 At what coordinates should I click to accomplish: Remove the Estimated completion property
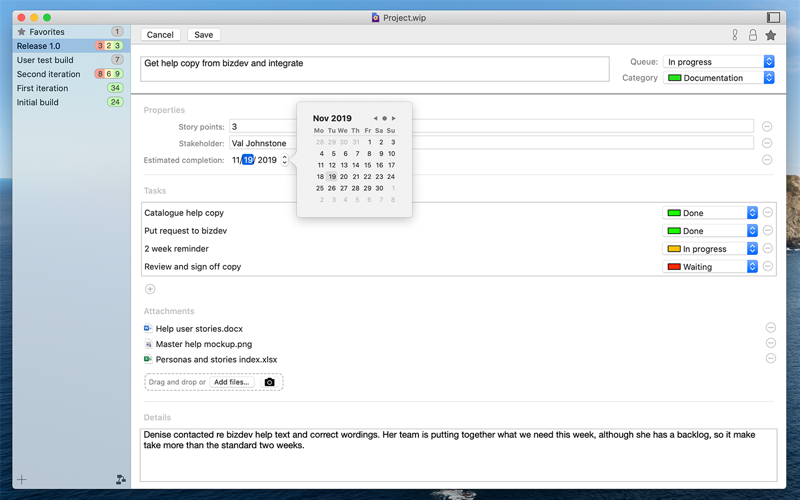pos(767,160)
